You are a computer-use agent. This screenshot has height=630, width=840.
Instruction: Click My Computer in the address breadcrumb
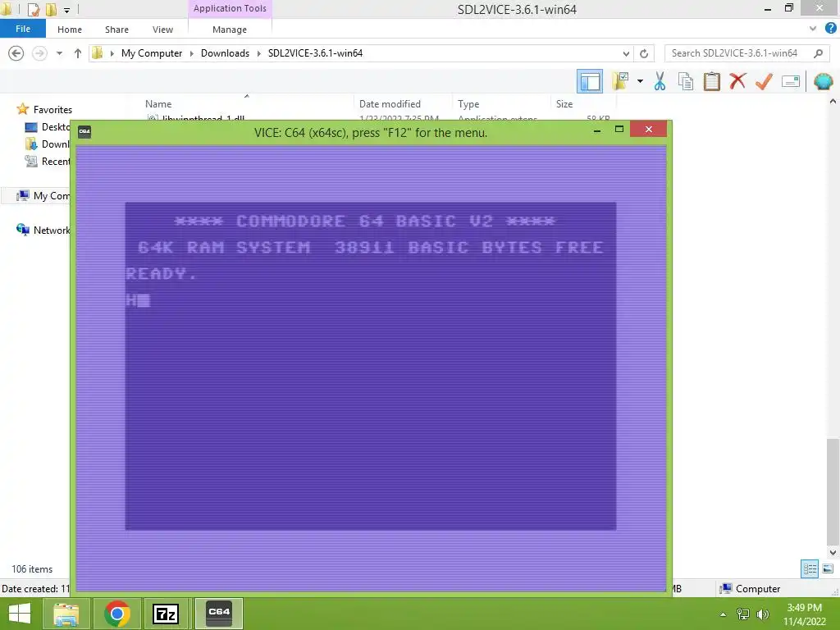click(152, 53)
